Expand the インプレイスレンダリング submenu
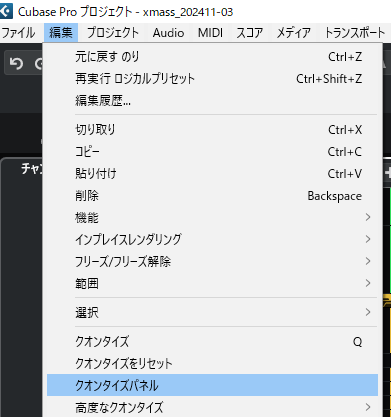Screen dimensions: 391x417 (x=212, y=239)
